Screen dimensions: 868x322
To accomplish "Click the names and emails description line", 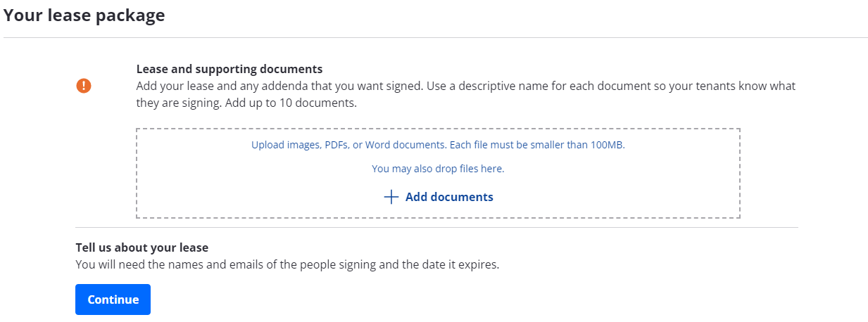I will click(287, 265).
